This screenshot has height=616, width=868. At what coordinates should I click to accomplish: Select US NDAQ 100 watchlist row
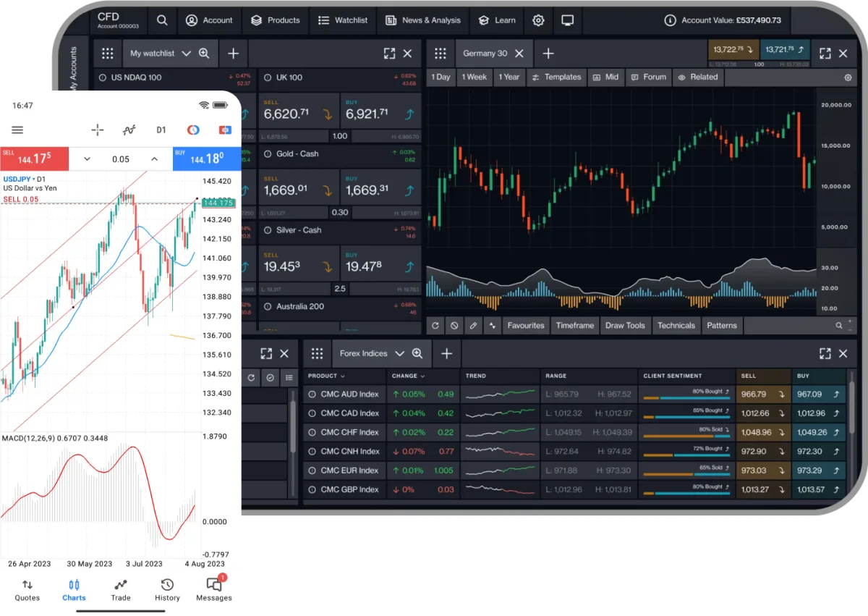coord(174,77)
